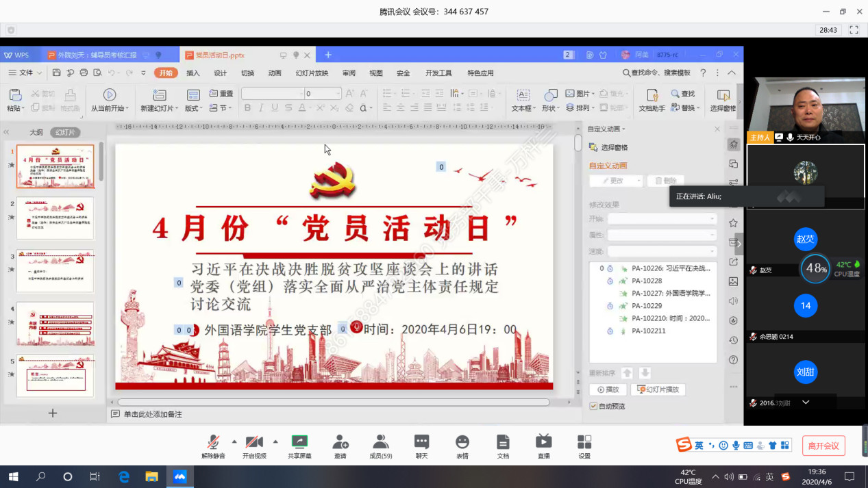
Task: Click the 从当前开始 play slideshow icon
Action: click(x=109, y=94)
